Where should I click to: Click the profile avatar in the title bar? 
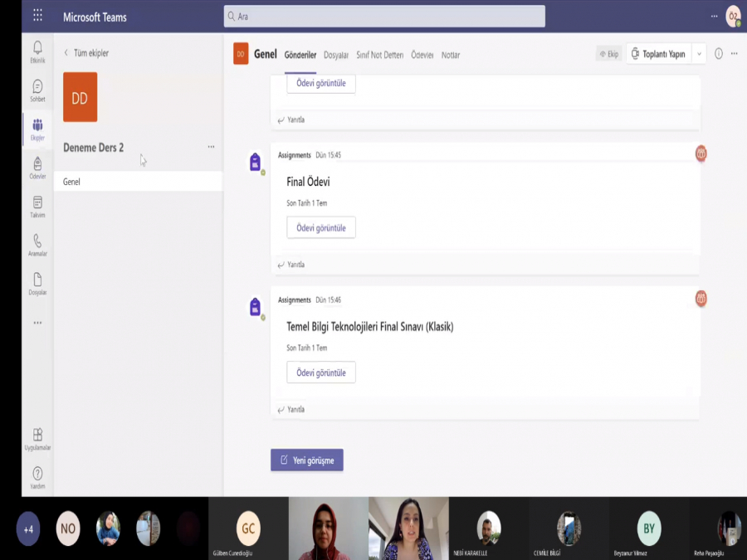pyautogui.click(x=733, y=17)
